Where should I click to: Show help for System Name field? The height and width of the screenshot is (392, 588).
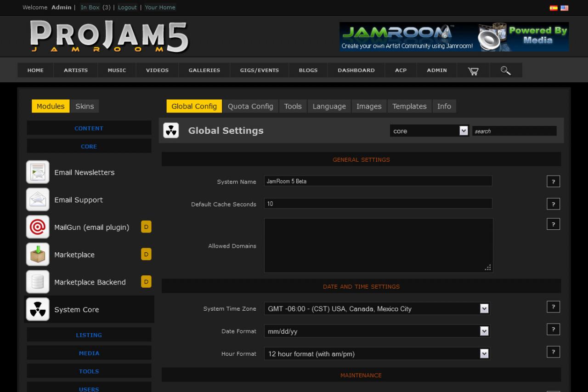553,182
